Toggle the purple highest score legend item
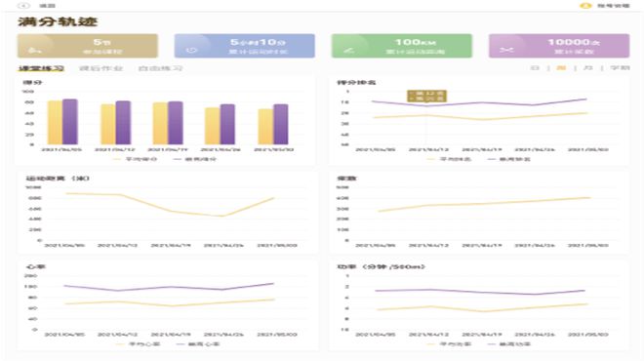 195,159
